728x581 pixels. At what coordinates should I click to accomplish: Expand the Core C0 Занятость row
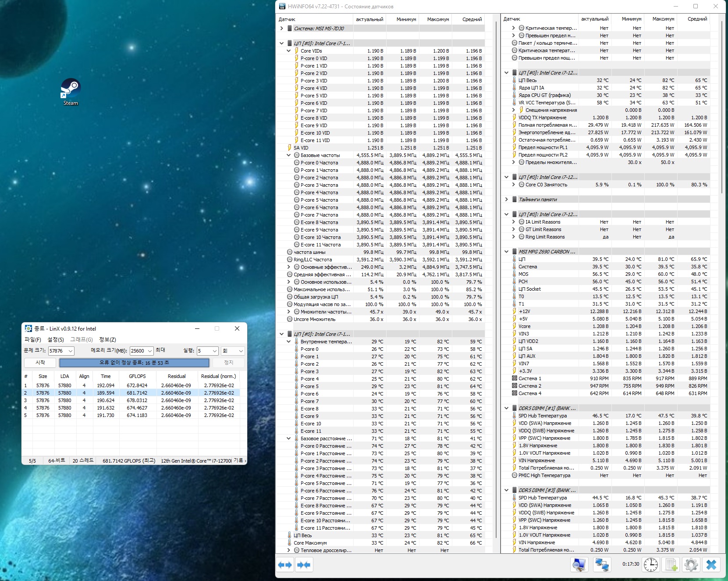click(514, 185)
